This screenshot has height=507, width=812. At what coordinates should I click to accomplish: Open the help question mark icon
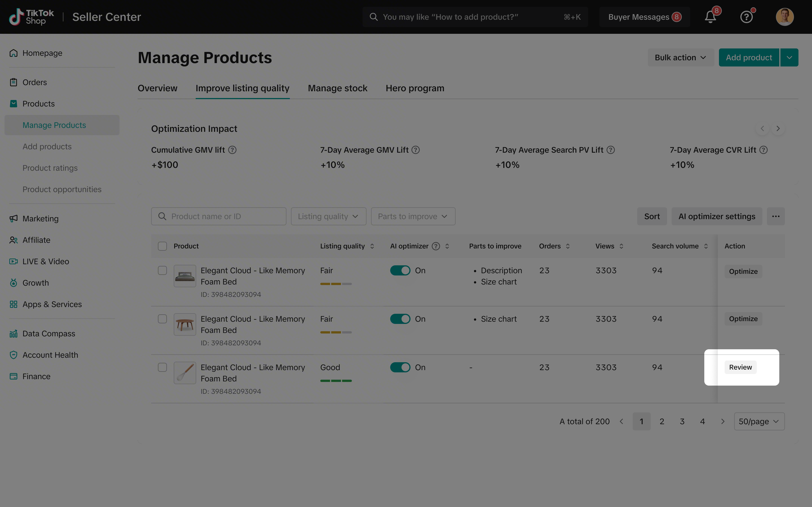746,17
